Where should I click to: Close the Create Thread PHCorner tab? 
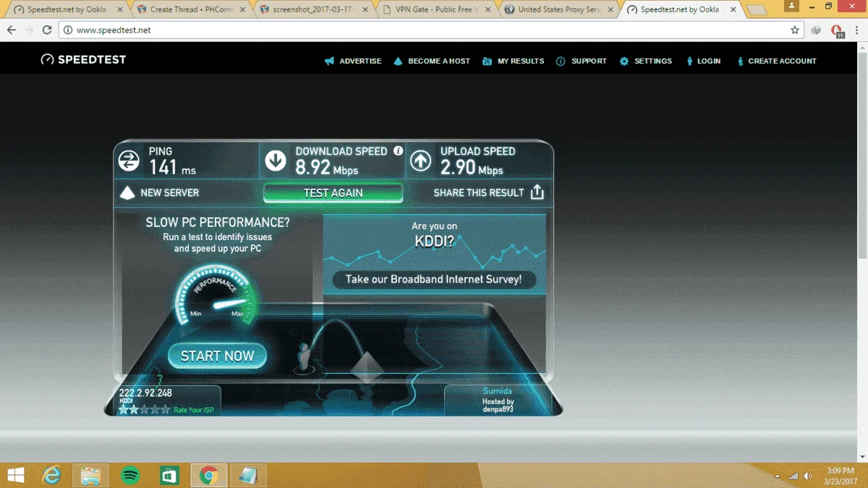[x=243, y=10]
